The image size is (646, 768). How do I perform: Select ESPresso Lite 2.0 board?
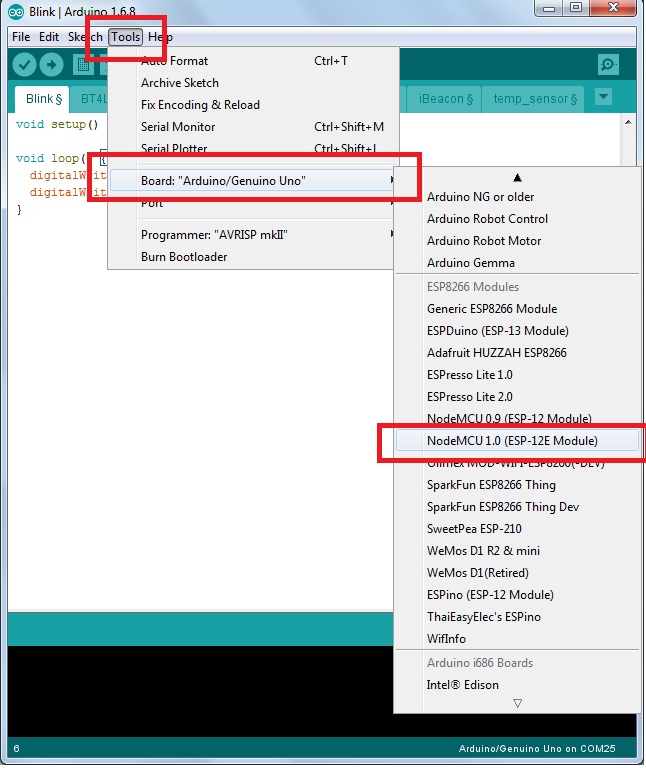(517, 397)
